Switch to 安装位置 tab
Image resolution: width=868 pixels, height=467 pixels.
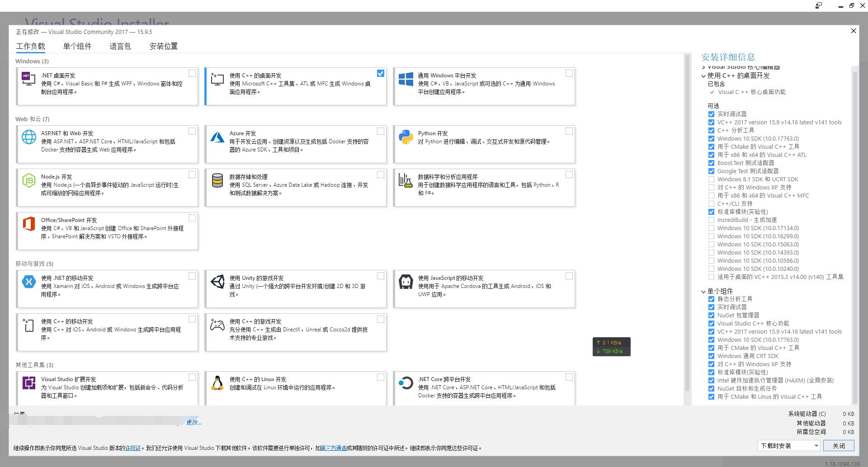pyautogui.click(x=164, y=46)
